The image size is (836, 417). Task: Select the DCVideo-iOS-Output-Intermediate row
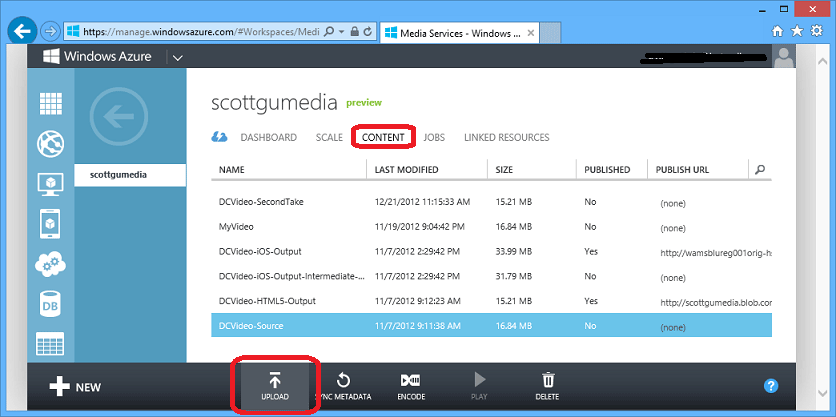tap(492, 276)
